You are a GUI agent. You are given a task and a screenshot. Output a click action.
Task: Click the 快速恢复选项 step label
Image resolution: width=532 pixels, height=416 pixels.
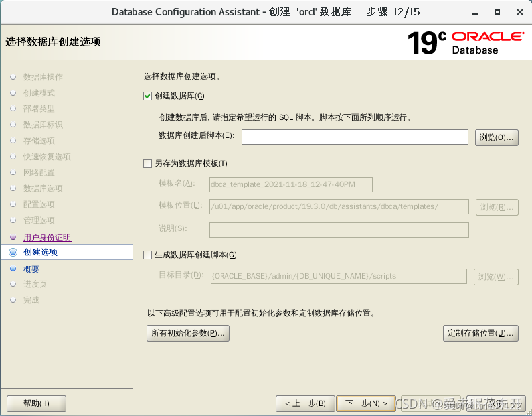46,157
